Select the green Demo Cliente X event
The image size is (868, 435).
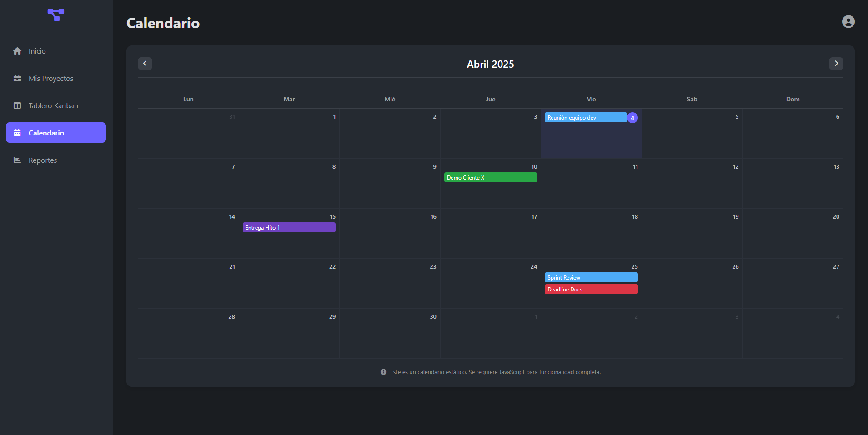point(490,177)
